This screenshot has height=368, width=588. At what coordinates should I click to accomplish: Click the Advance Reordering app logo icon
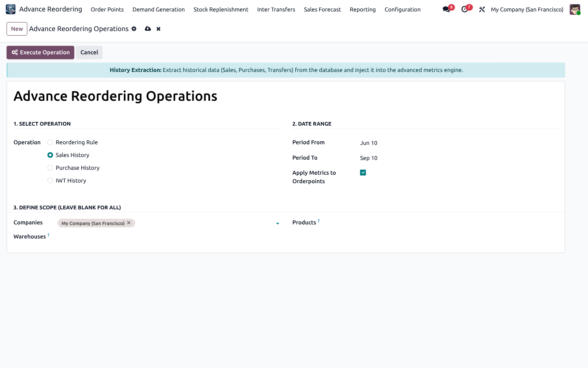click(x=10, y=9)
